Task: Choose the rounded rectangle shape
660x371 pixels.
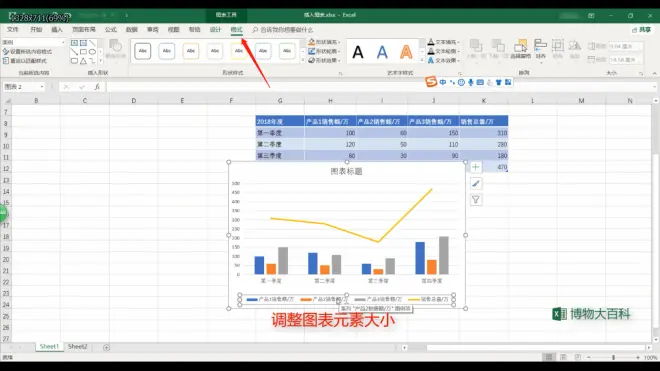Action: point(75,61)
